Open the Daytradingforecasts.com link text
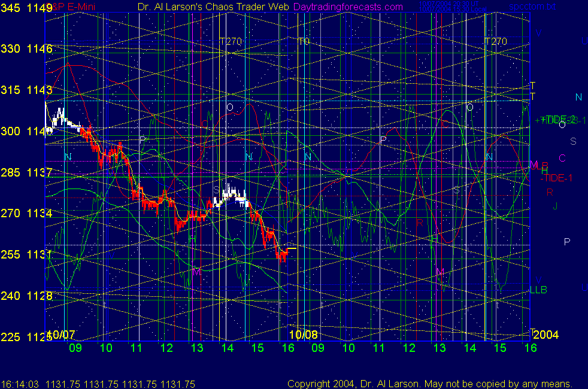The image size is (588, 389). click(x=348, y=7)
